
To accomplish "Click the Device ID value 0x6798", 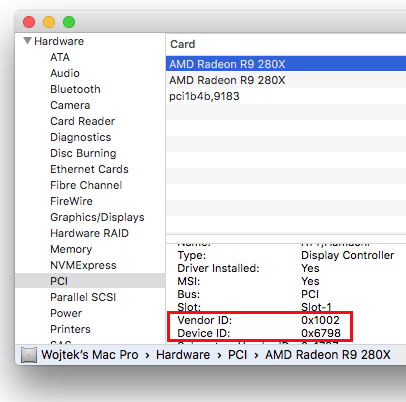I will point(321,333).
